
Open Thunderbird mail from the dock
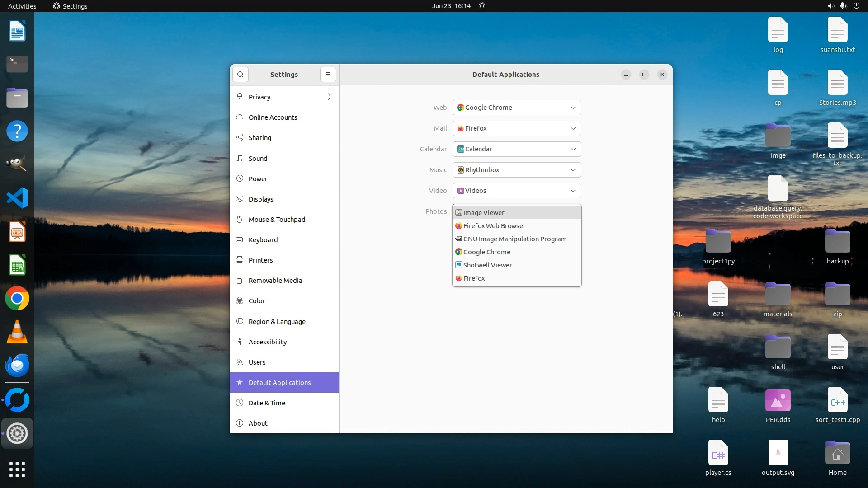coord(17,366)
